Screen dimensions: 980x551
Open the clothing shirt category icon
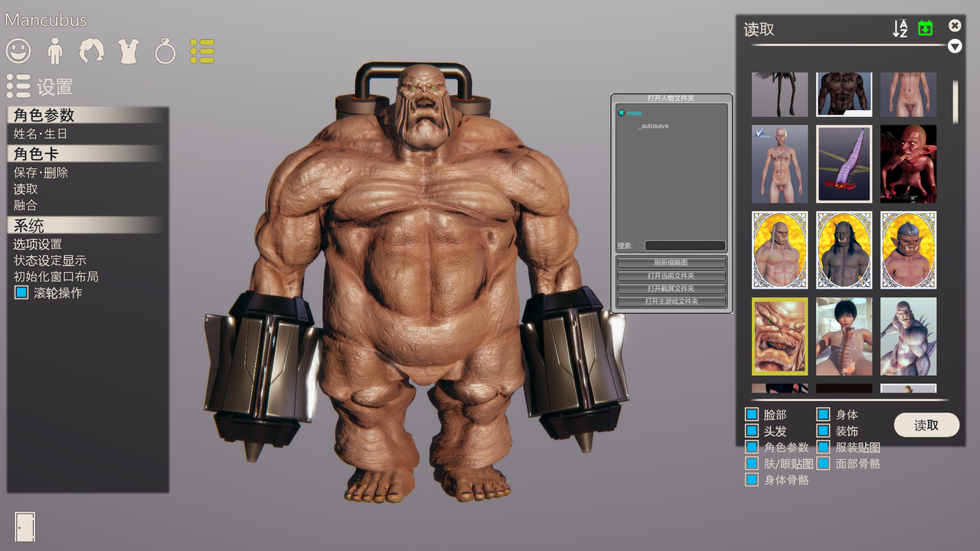pos(129,51)
